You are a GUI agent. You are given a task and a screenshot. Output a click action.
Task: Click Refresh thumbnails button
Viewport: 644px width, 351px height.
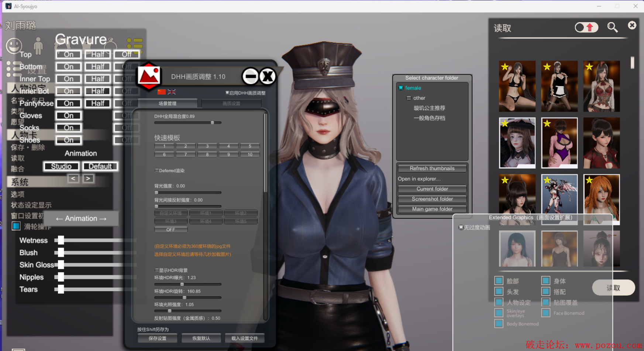(x=432, y=168)
